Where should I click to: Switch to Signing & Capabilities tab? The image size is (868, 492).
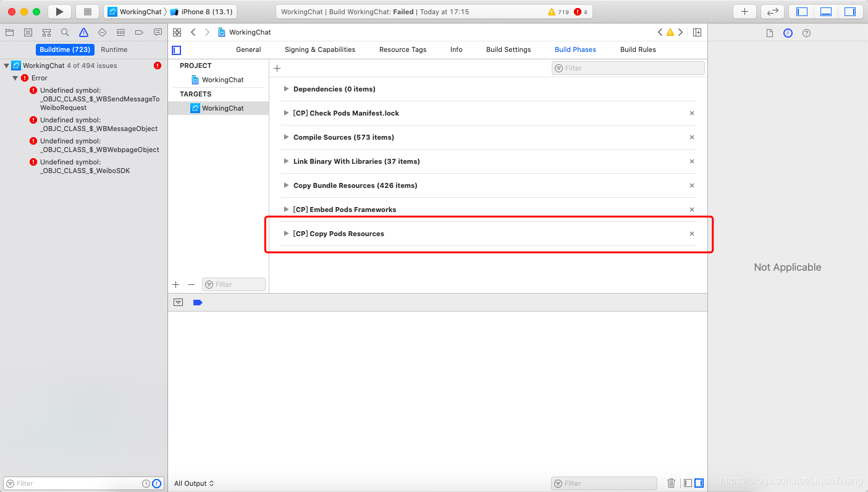click(320, 49)
